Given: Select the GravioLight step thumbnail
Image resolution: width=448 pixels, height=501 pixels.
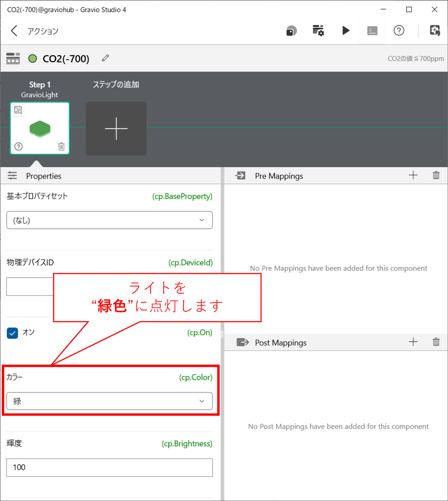Looking at the screenshot, I should pos(40,128).
